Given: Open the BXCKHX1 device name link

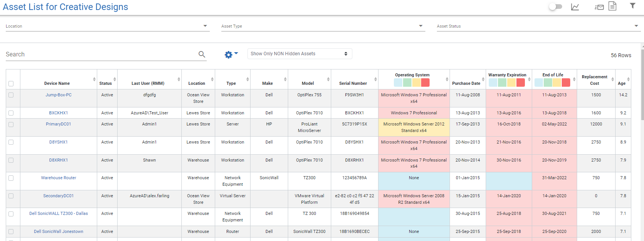Looking at the screenshot, I should (x=58, y=113).
